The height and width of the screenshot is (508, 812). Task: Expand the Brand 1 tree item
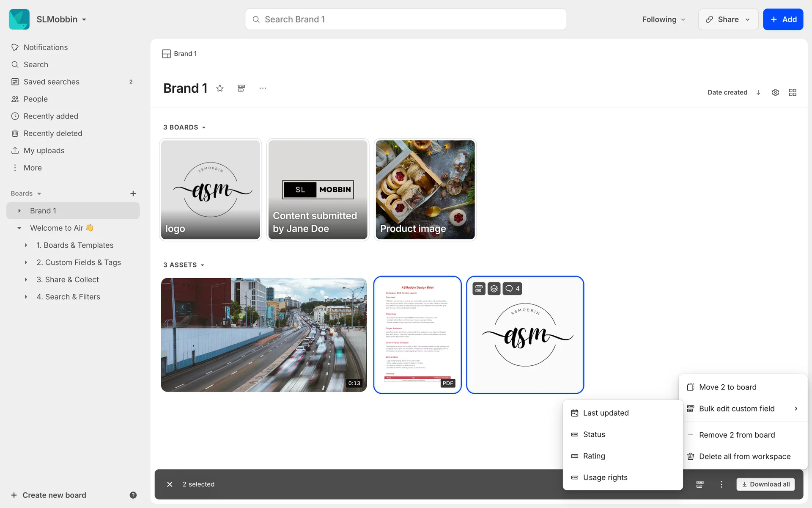pos(19,211)
